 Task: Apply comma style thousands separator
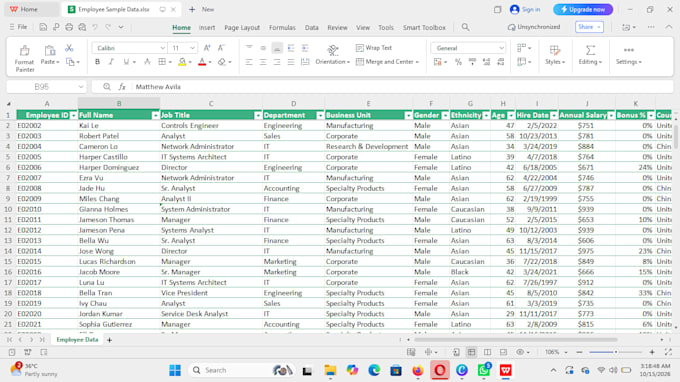point(472,62)
